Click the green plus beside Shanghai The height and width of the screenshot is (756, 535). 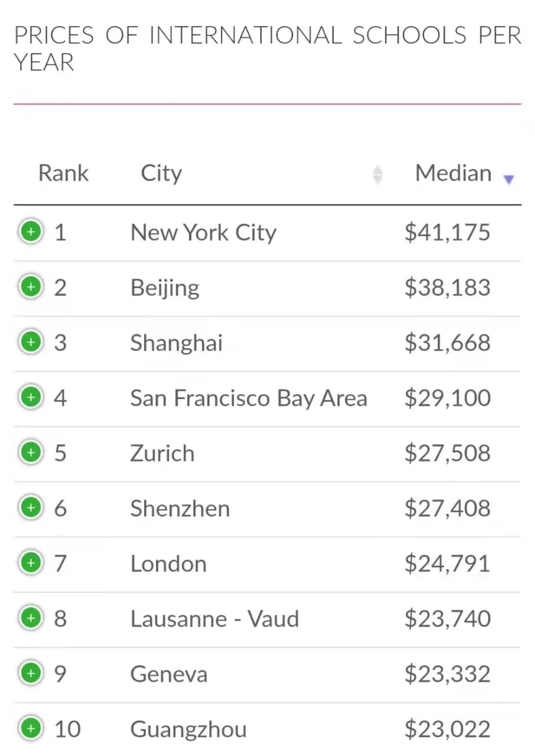(31, 342)
